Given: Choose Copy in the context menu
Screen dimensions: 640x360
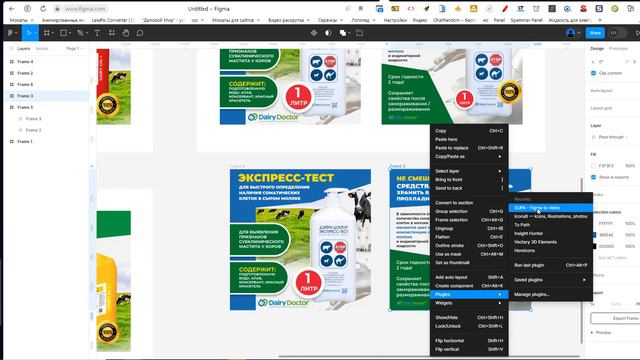Looking at the screenshot, I should [469, 131].
